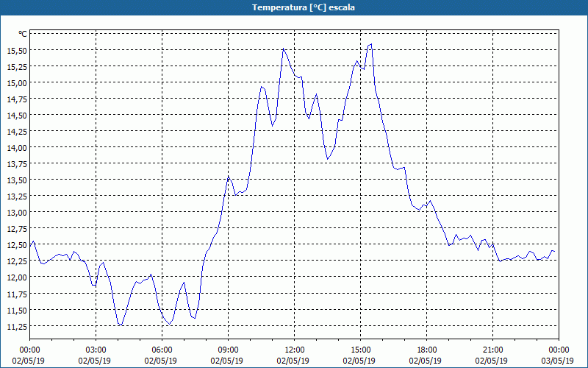This screenshot has width=588, height=368.
Task: Click the 'Temperatura [°C] escala' chart title
Action: [304, 7]
